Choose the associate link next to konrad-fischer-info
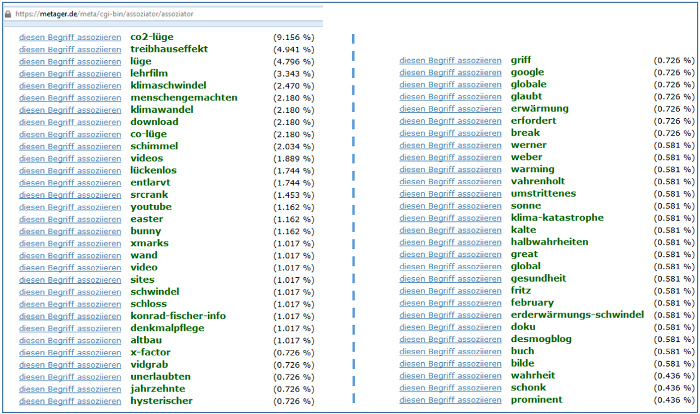 [70, 316]
